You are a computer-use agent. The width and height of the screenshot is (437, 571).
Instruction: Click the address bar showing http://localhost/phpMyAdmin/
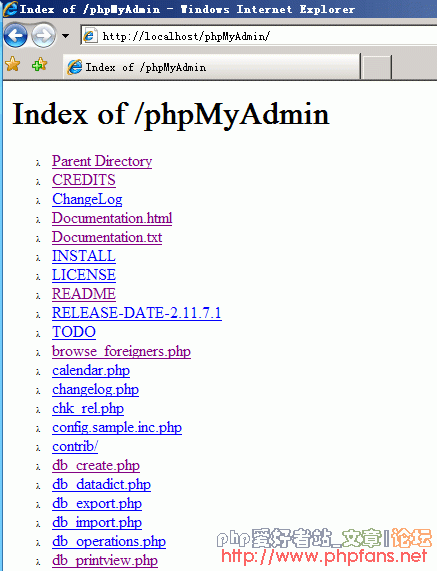point(259,36)
